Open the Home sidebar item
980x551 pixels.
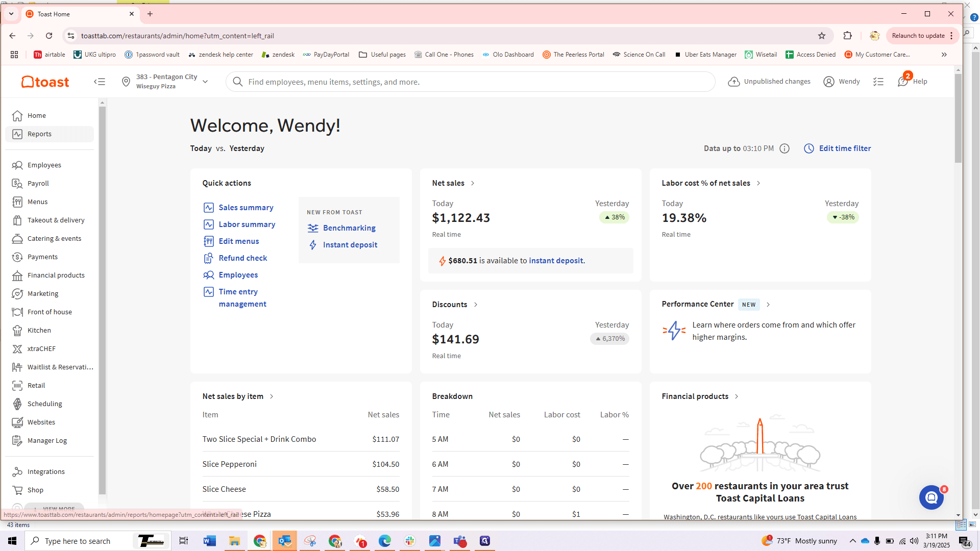(50, 116)
